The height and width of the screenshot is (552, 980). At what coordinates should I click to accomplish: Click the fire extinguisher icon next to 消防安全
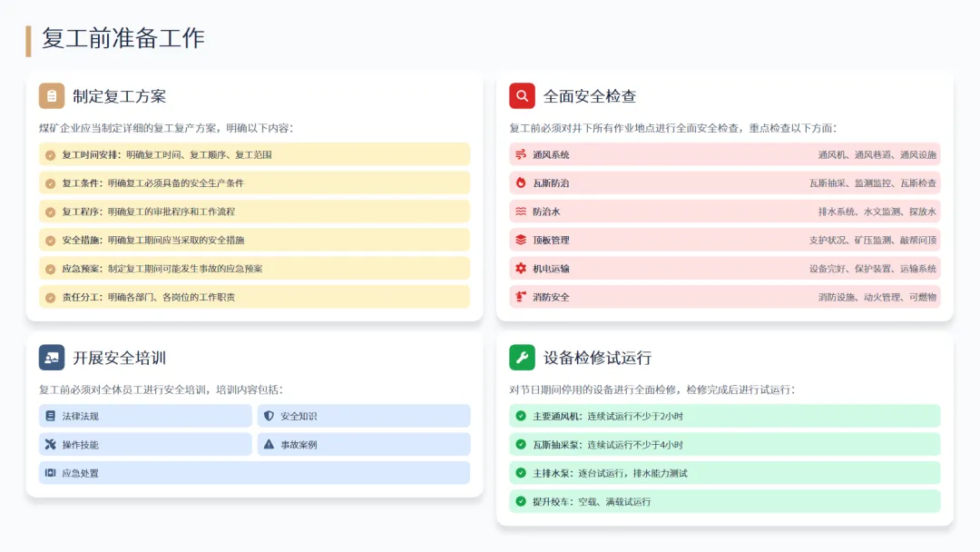pos(521,297)
